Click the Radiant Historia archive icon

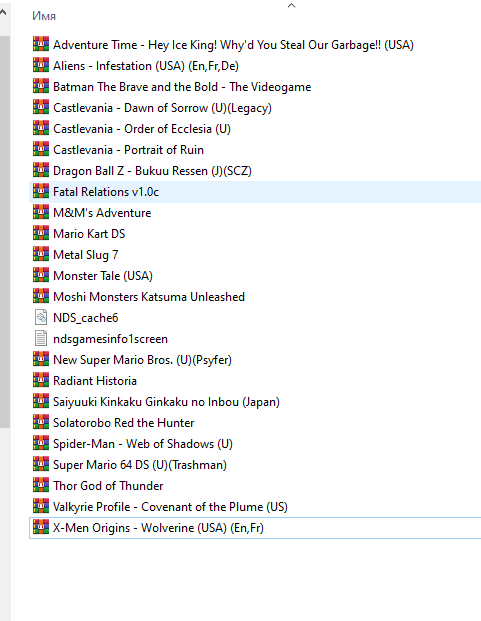click(x=41, y=380)
